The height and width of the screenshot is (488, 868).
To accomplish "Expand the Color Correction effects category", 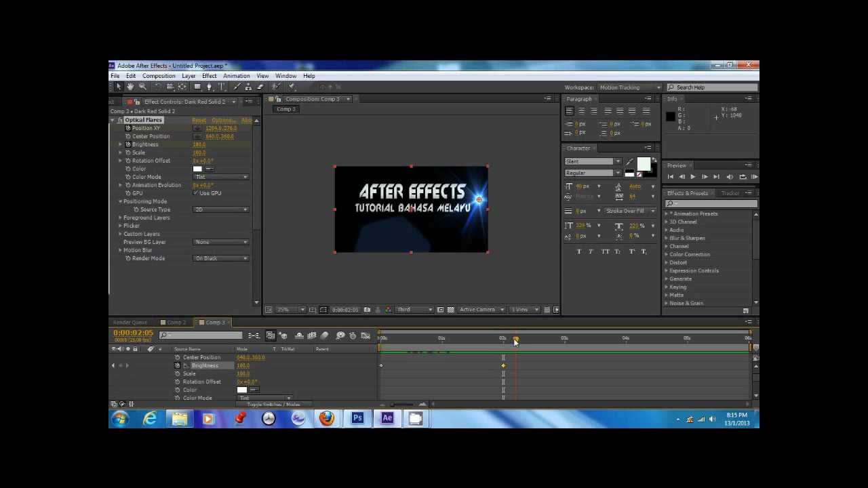I will pos(666,254).
